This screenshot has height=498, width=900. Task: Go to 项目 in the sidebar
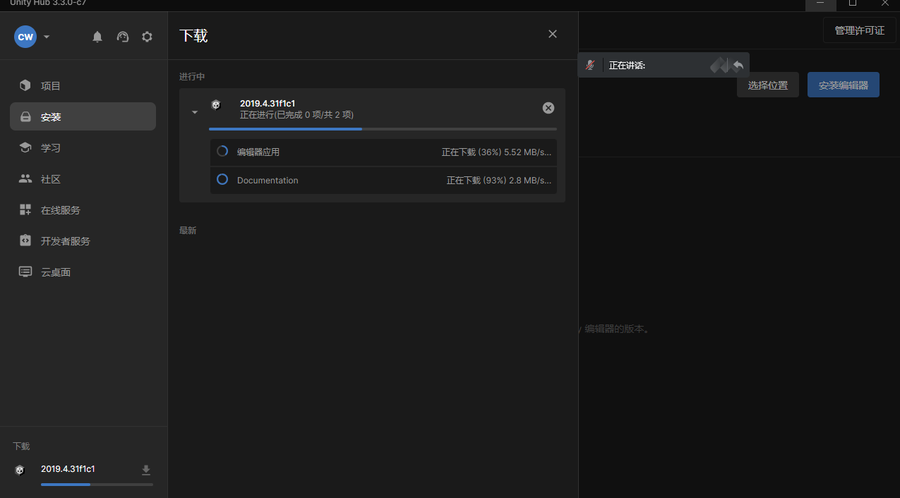pyautogui.click(x=83, y=85)
